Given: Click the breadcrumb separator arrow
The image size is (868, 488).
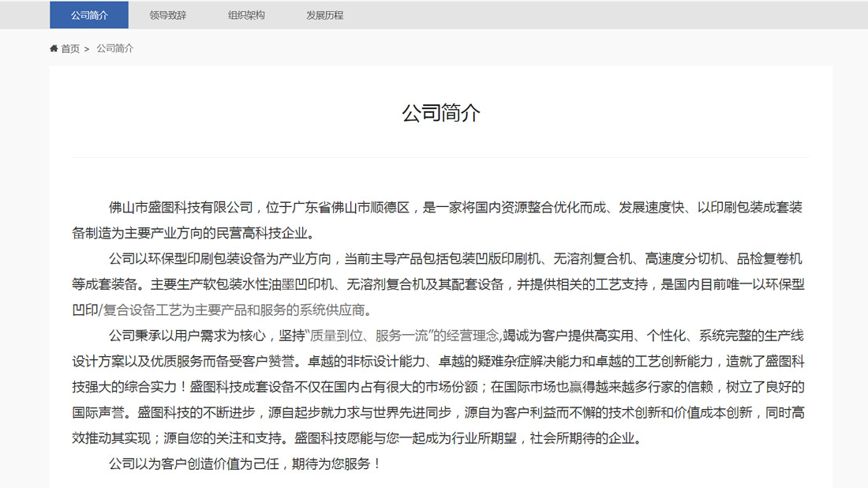Looking at the screenshot, I should point(88,48).
